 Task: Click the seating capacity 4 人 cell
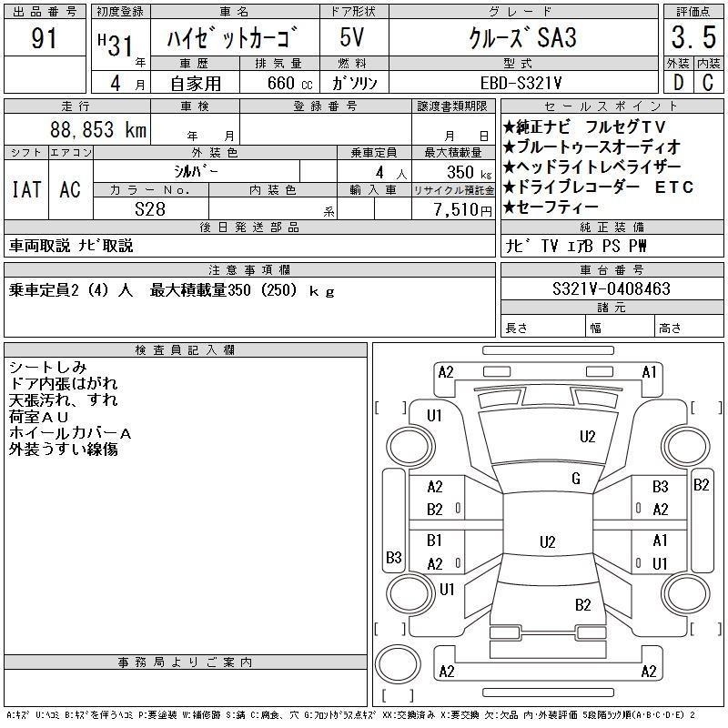click(375, 172)
